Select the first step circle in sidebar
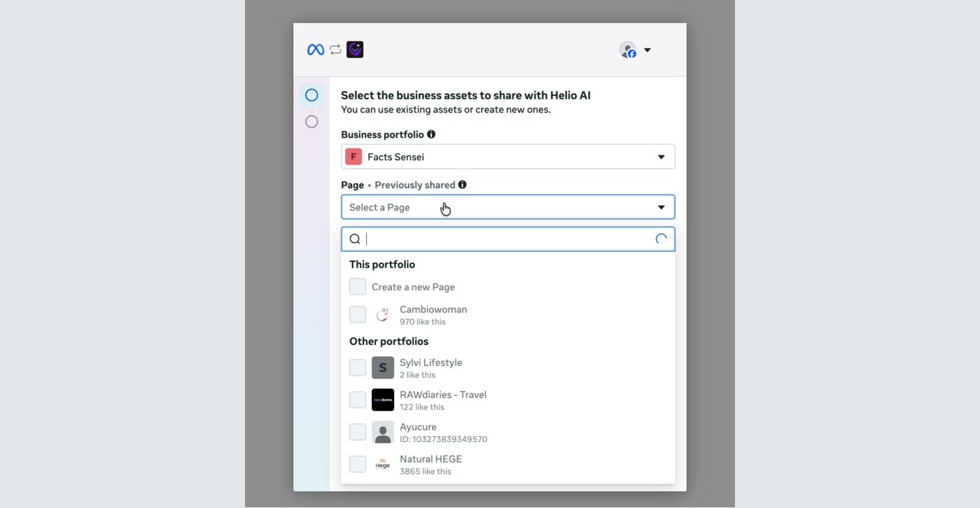The image size is (980, 508). [311, 95]
